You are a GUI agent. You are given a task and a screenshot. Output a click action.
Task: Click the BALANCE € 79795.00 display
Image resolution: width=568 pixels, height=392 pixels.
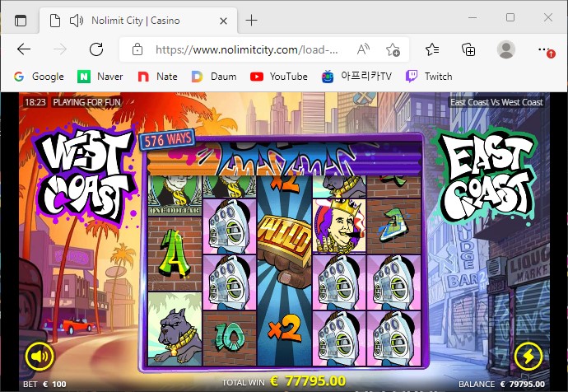coord(501,385)
